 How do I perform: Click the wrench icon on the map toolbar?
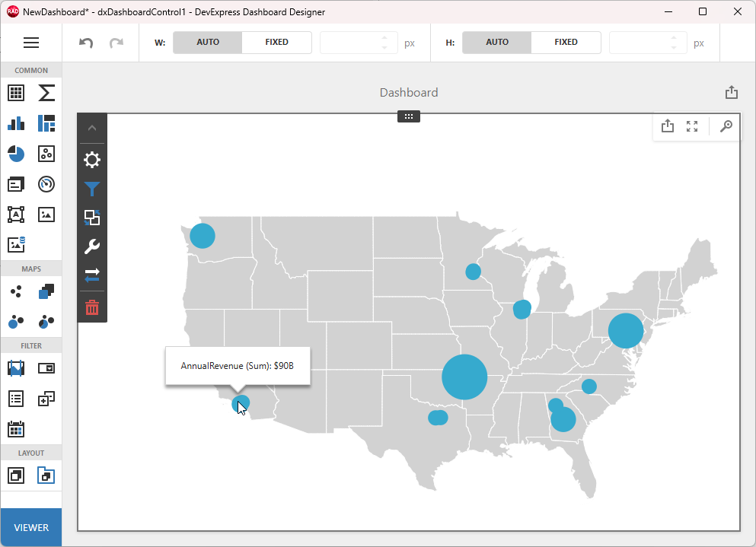click(92, 246)
